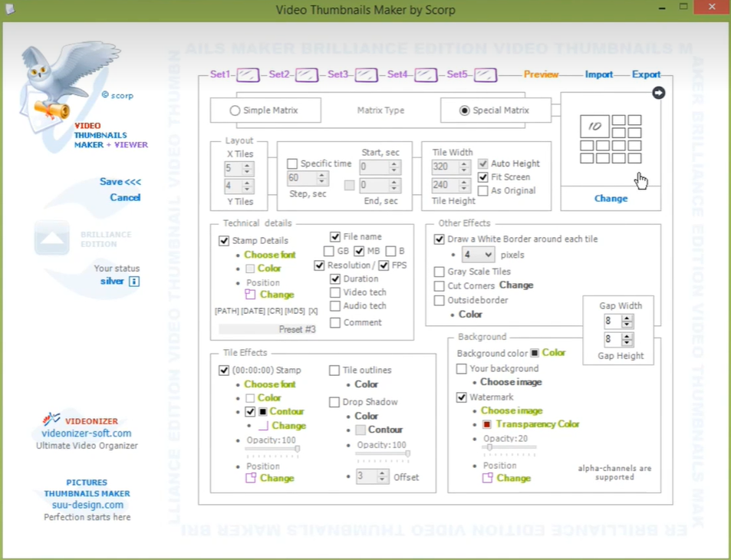Open the Export option
This screenshot has height=560, width=731.
646,74
